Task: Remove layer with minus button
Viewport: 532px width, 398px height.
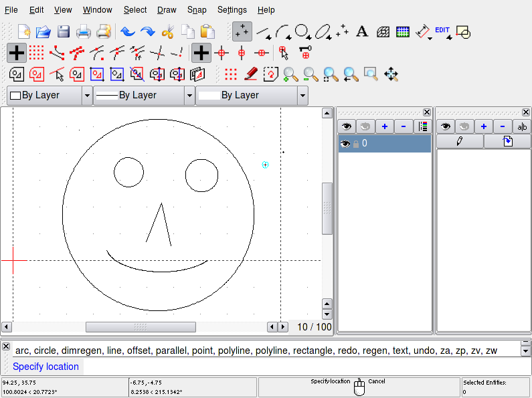Action: [404, 126]
